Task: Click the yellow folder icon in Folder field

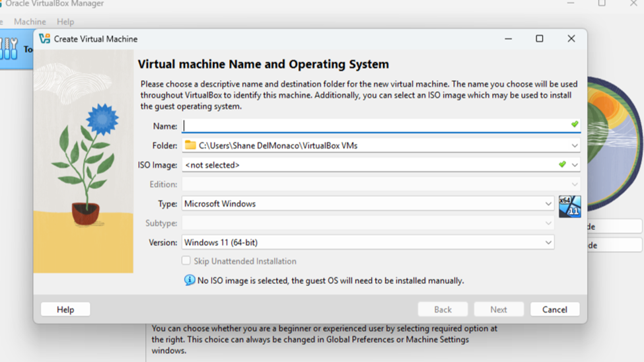Action: 190,145
